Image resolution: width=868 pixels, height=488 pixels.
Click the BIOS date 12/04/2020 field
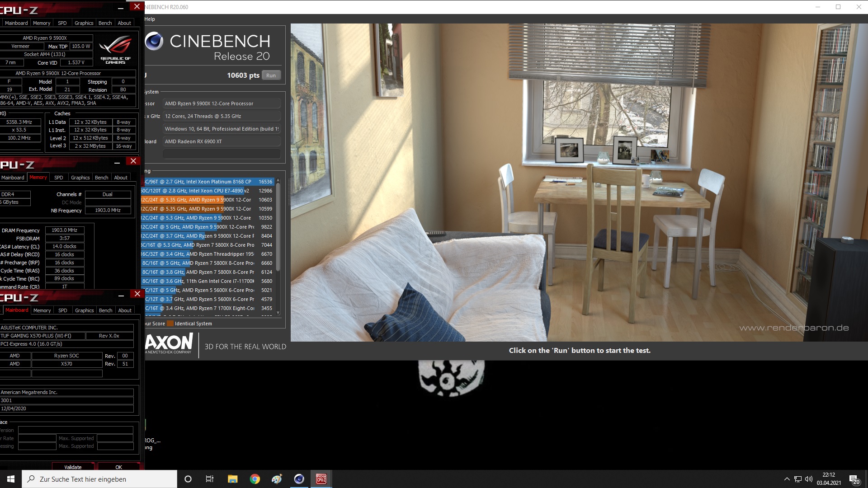[67, 408]
